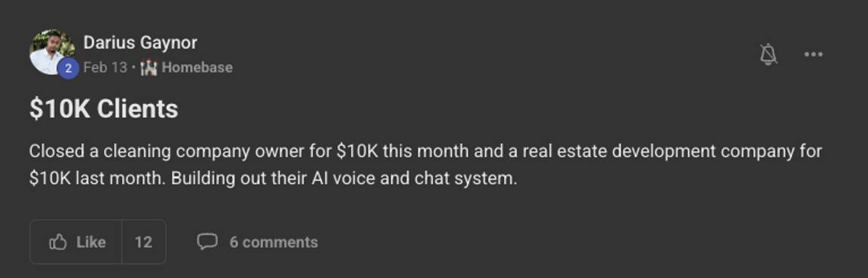Open the Homebase category link
Screen dimensions: 868x278
197,68
